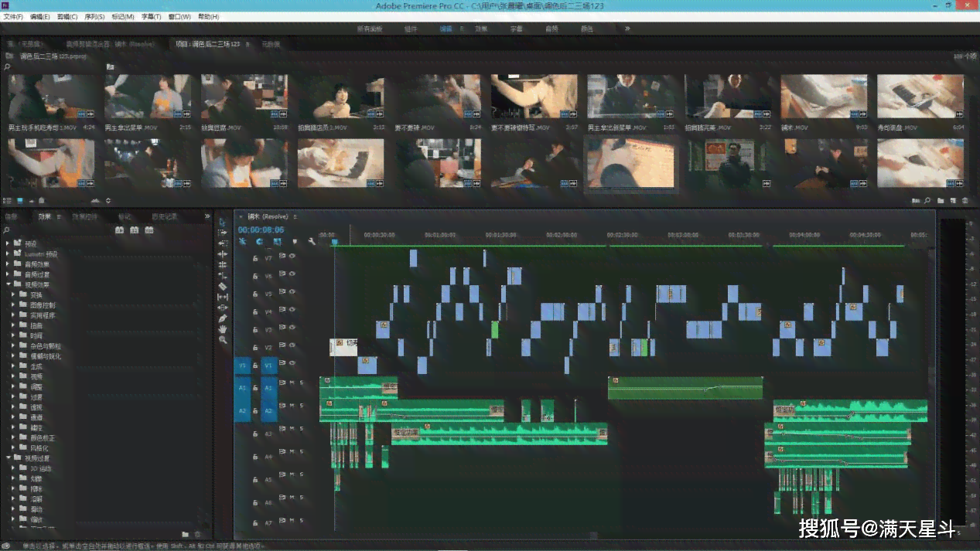Toggle sync lock on track V5
The height and width of the screenshot is (551, 980).
click(282, 293)
